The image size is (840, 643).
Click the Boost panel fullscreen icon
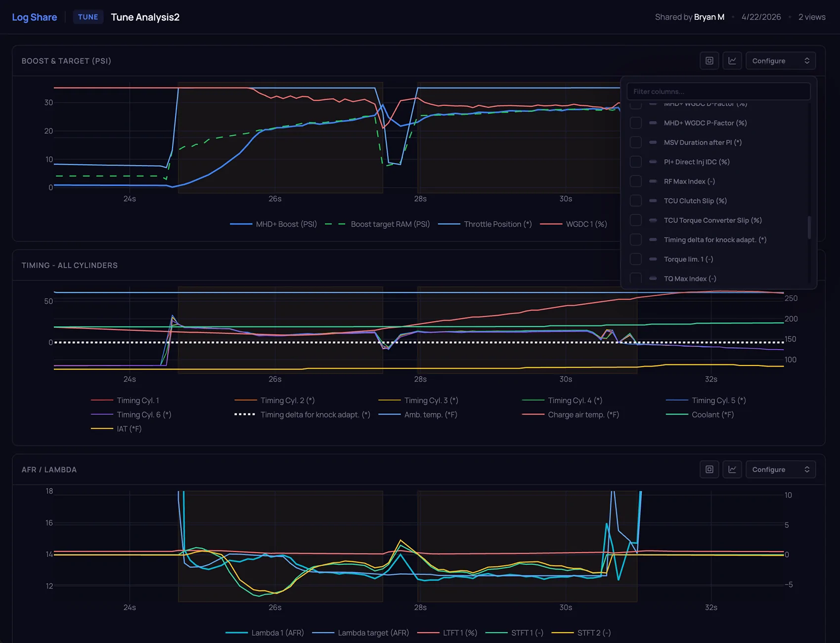[x=709, y=61]
